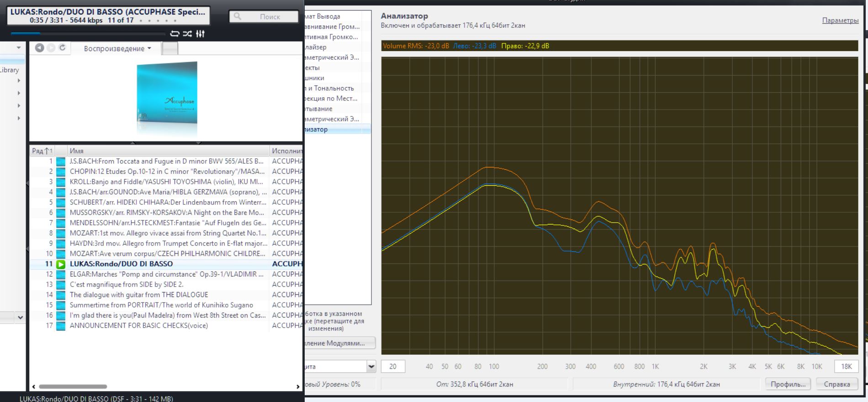The image size is (868, 402).
Task: Click the 18K upper frequency field
Action: point(847,366)
